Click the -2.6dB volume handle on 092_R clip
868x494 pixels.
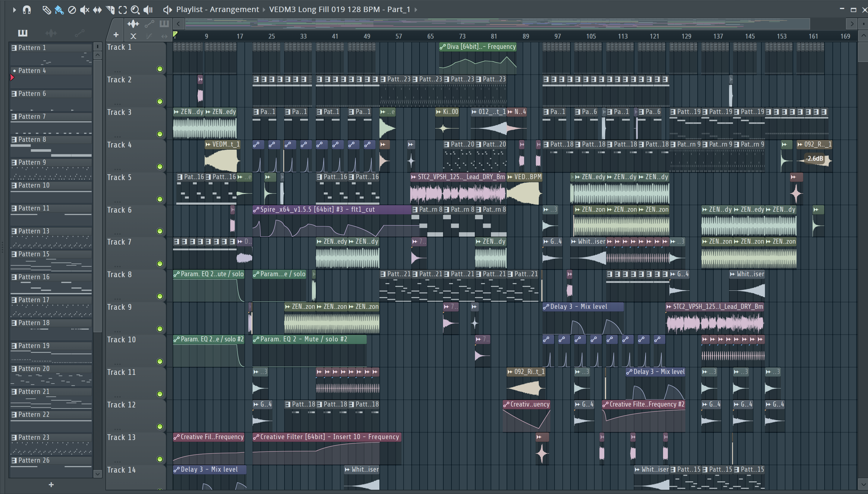click(x=814, y=158)
